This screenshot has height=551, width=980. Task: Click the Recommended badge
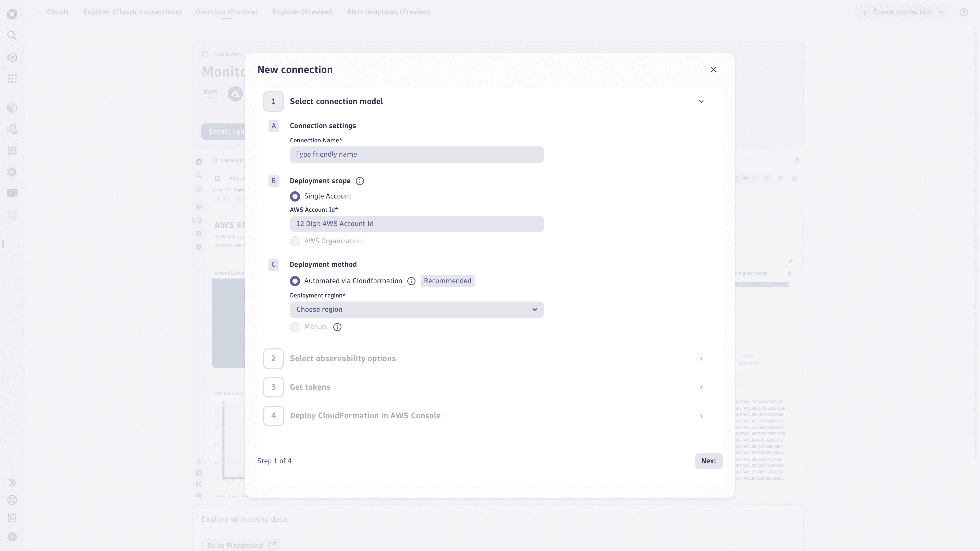[x=447, y=281]
